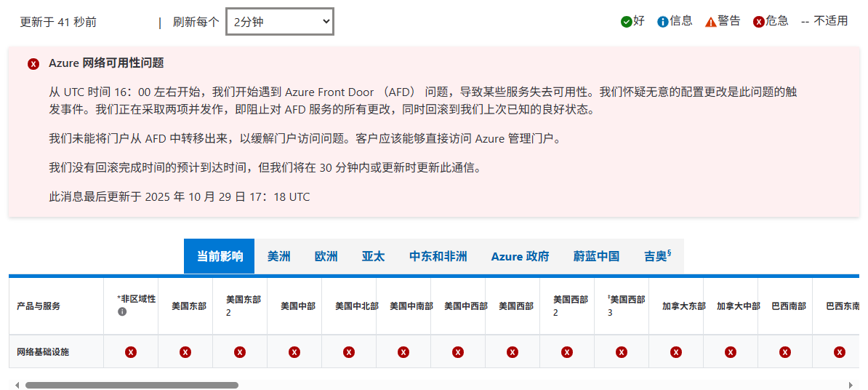Click the orange 警告 legend icon
Image resolution: width=868 pixels, height=390 pixels.
tap(710, 22)
